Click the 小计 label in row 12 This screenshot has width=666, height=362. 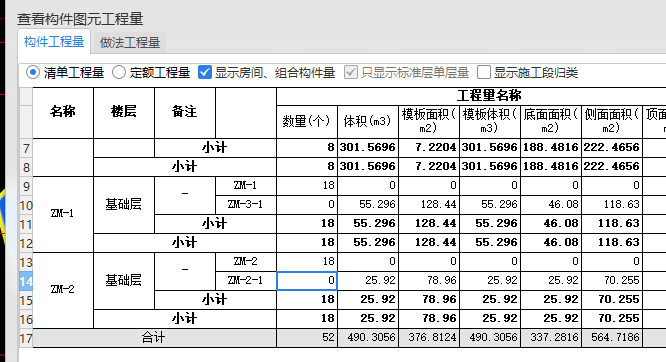click(184, 243)
